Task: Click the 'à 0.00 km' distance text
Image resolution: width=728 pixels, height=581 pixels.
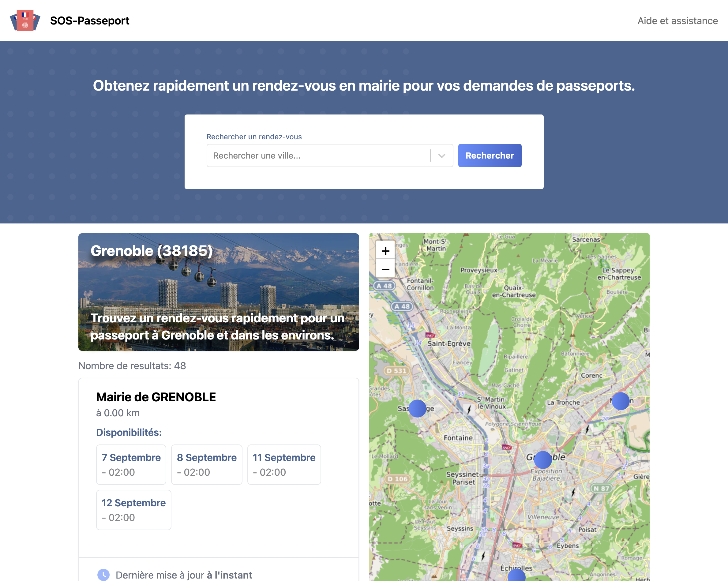Action: point(118,413)
